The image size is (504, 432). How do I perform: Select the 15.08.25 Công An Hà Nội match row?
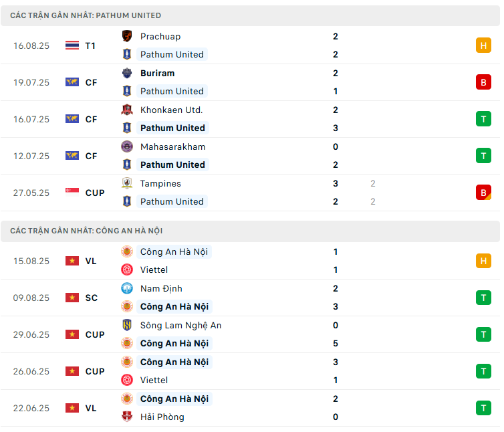[251, 261]
